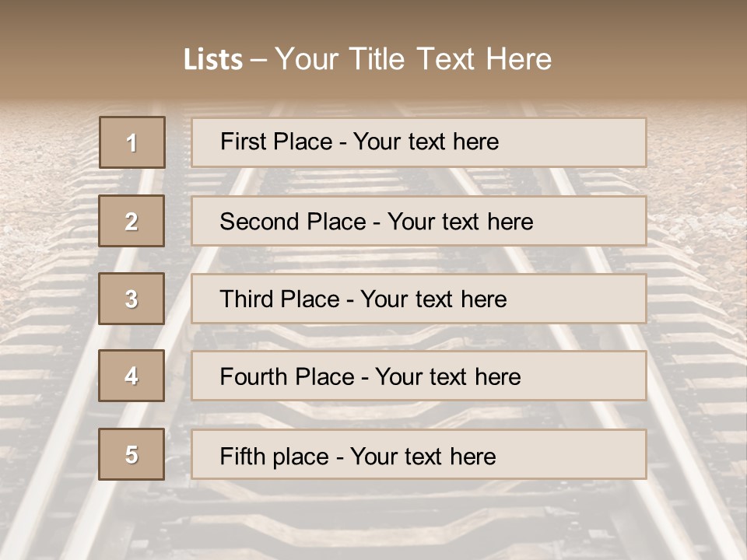Click the number 3 box
The image size is (747, 560).
[x=132, y=299]
